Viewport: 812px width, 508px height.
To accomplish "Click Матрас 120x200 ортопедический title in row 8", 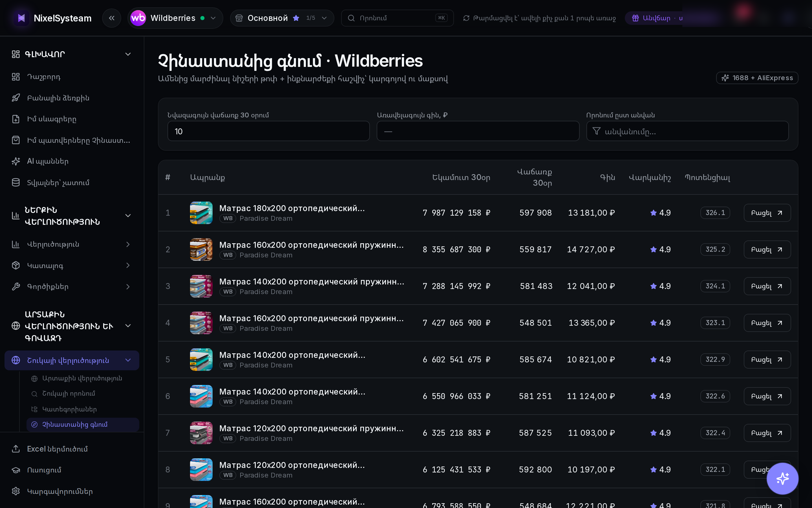I will (x=292, y=465).
